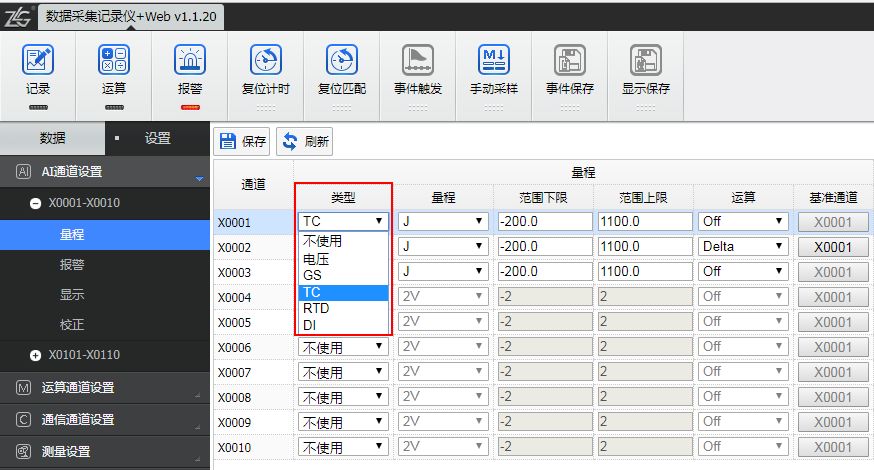Click the 事件保存 event save icon
This screenshot has width=874, height=470.
point(569,62)
